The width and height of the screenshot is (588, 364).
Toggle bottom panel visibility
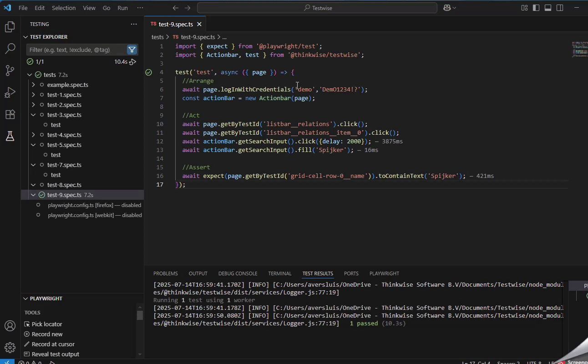(548, 8)
